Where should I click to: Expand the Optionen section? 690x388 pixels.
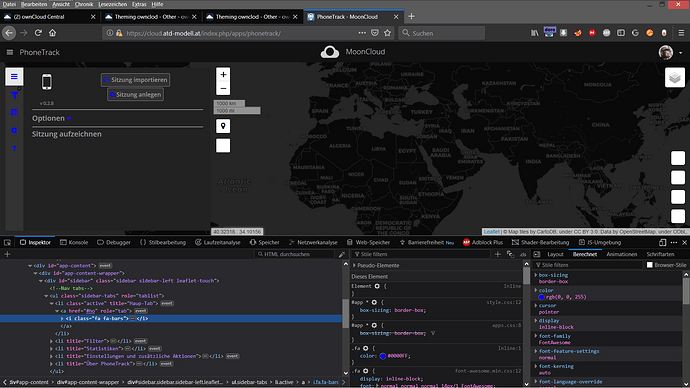(51, 118)
